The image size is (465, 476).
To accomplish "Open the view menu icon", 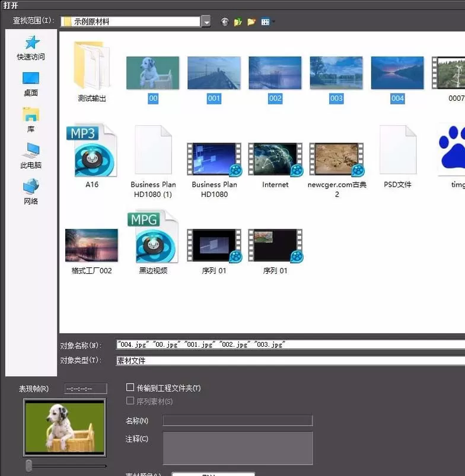I will click(x=266, y=22).
